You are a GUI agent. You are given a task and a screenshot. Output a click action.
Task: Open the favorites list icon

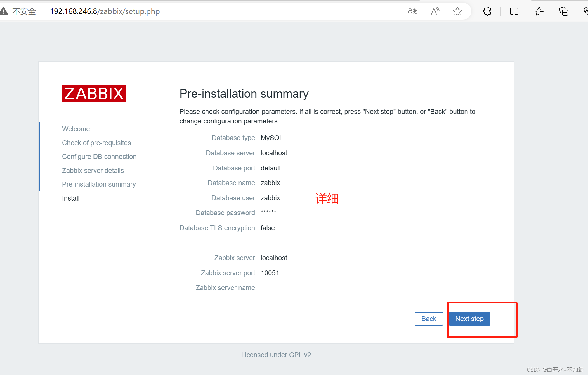coord(539,11)
